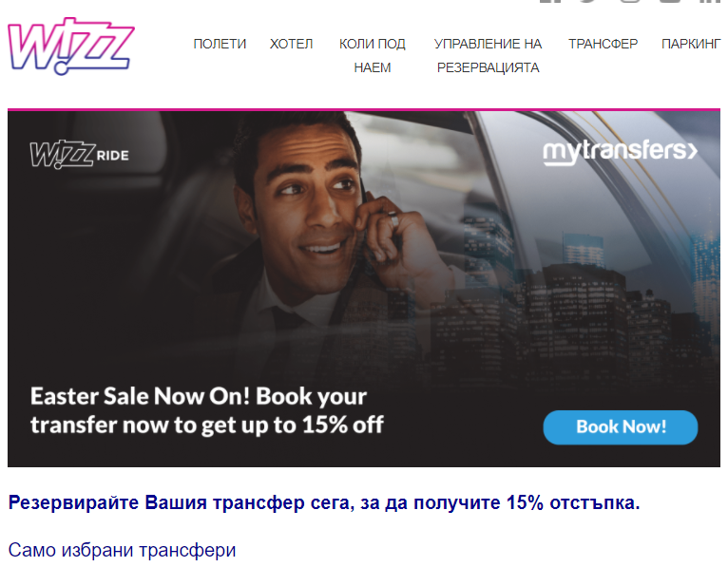Screen dimensions: 728x567
Task: Click the Само избрани трансфери text
Action: click(x=122, y=550)
